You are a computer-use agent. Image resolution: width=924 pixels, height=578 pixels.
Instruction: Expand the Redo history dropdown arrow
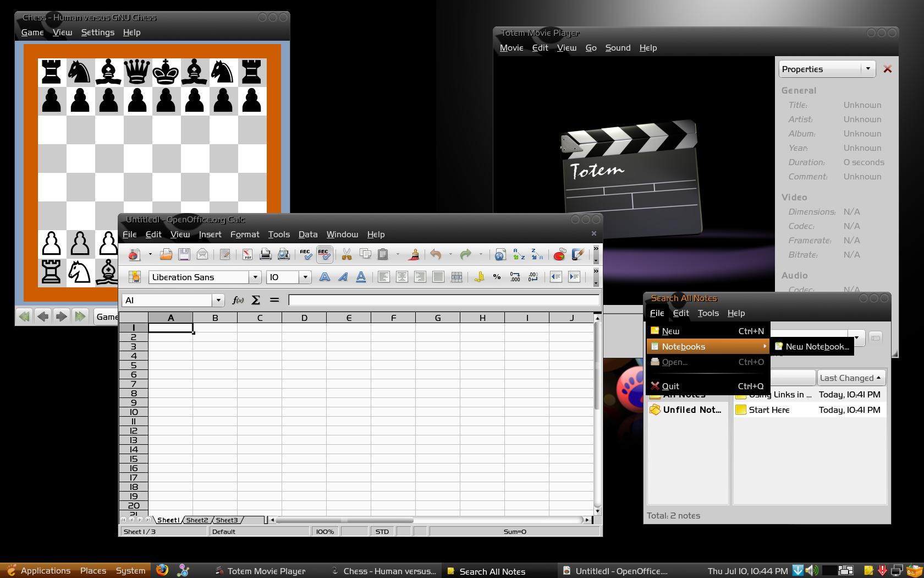click(x=480, y=254)
